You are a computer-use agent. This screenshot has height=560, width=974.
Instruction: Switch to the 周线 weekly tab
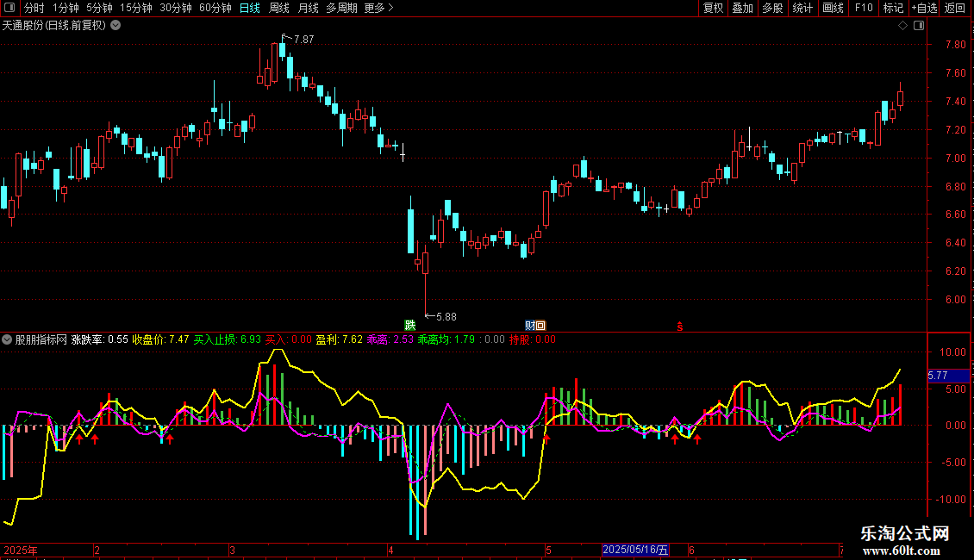click(279, 8)
